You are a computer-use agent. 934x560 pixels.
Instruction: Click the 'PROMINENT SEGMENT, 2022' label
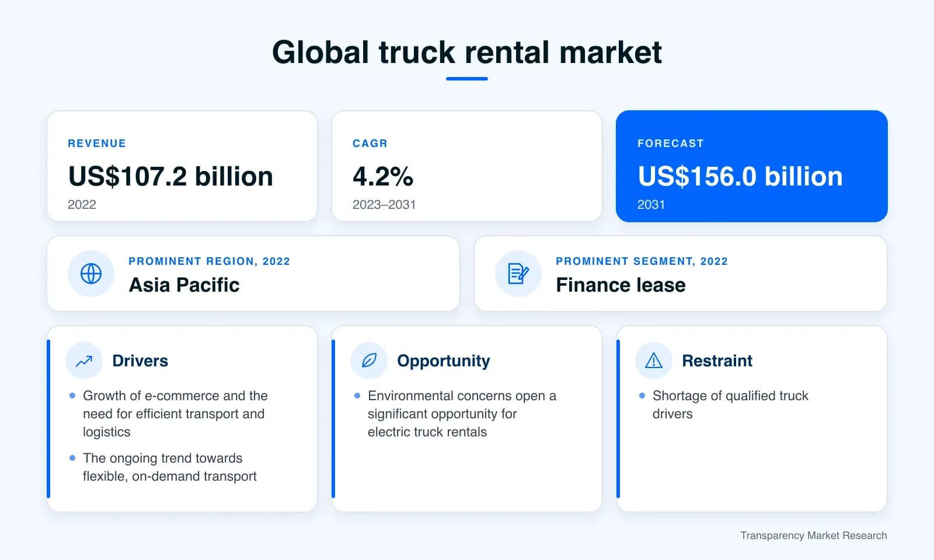click(642, 261)
